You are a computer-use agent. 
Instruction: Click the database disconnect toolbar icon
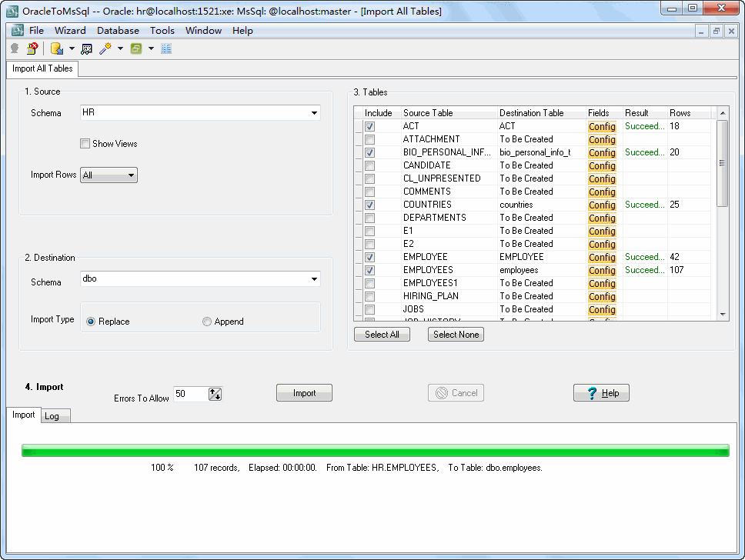coord(32,47)
